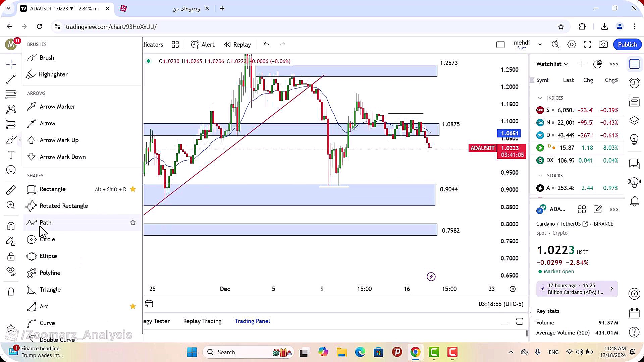This screenshot has width=644, height=362.
Task: Open Replay Trading tab
Action: point(202,321)
